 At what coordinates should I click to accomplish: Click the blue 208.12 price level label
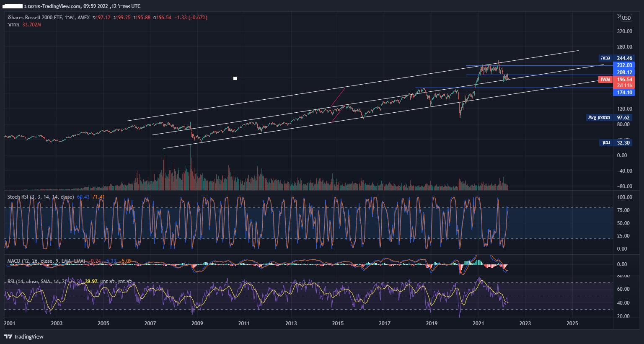pyautogui.click(x=624, y=72)
